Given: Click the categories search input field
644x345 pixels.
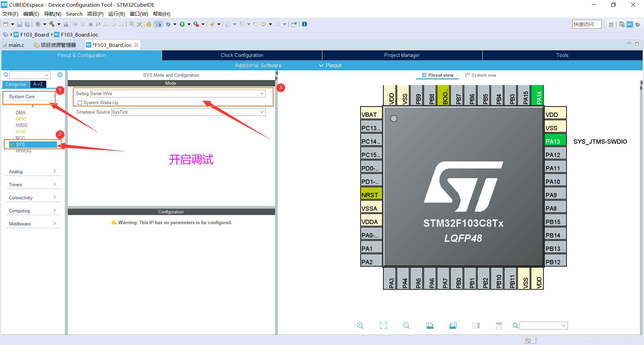Looking at the screenshot, I should click(x=30, y=75).
